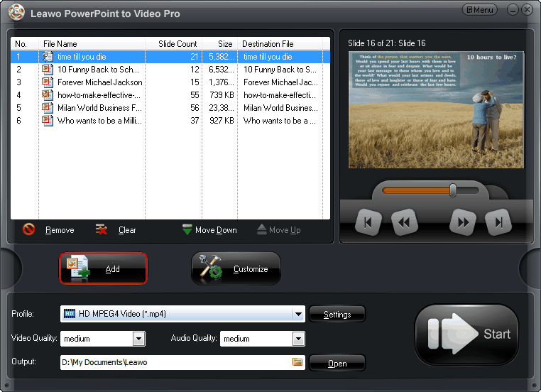
Task: Click the grey Move Up arrow icon
Action: (x=261, y=229)
